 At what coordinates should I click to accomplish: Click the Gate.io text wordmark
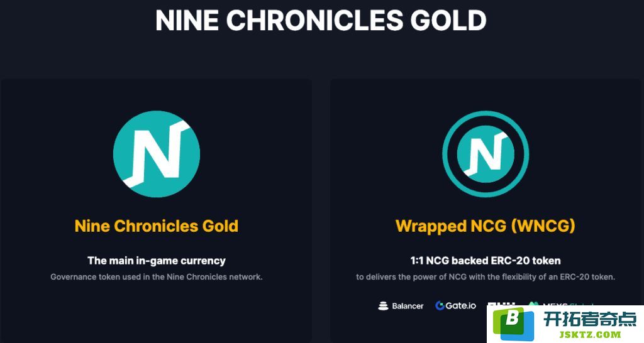pyautogui.click(x=461, y=306)
